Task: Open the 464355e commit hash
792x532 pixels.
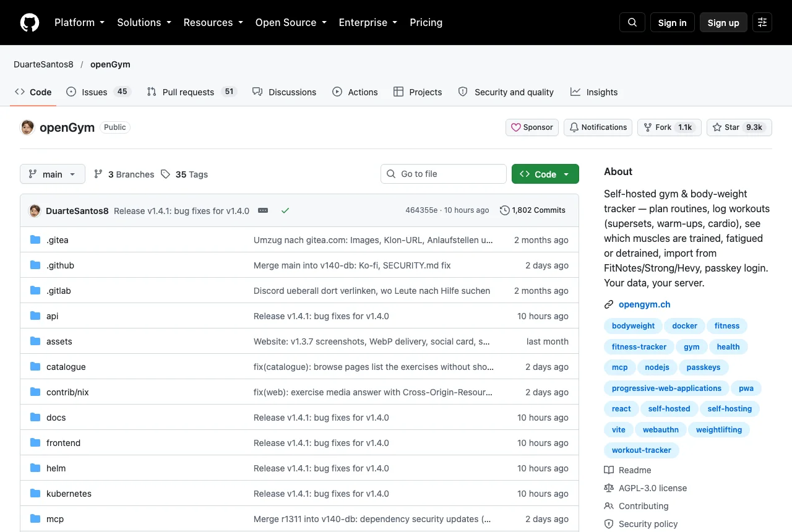Action: 421,210
